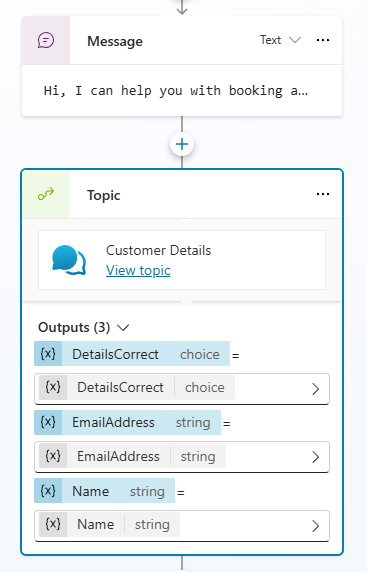Image resolution: width=367 pixels, height=572 pixels.
Task: Select the blue EmailAddress string output chip
Action: pyautogui.click(x=128, y=422)
